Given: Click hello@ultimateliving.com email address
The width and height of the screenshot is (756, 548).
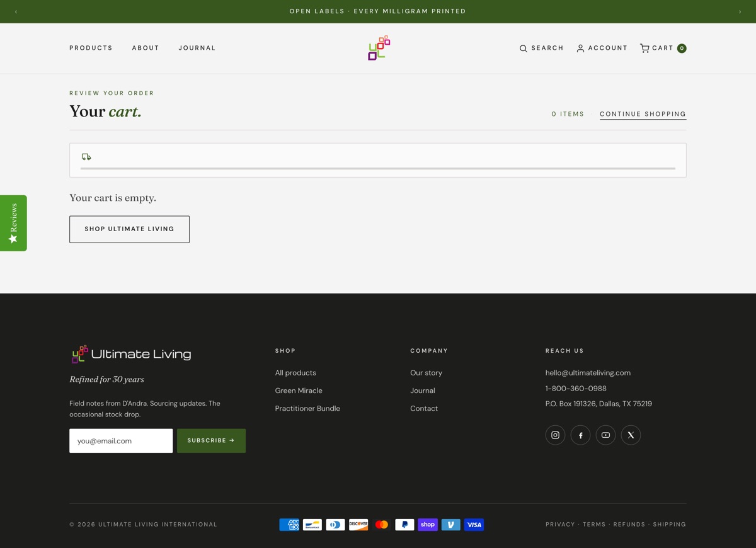Looking at the screenshot, I should 588,373.
